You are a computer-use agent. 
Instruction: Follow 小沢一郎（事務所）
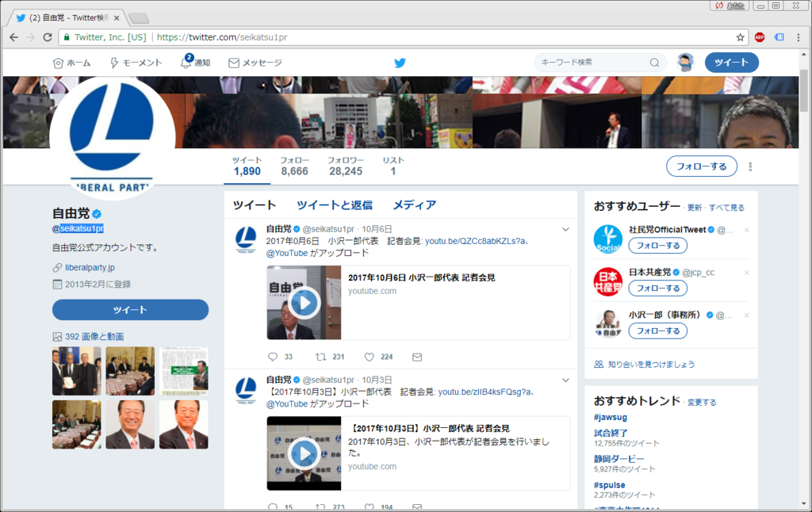657,331
